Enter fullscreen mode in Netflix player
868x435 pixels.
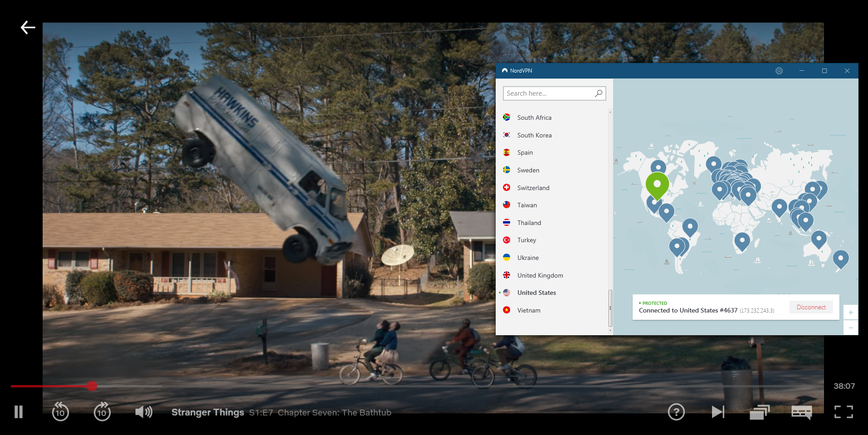point(844,412)
